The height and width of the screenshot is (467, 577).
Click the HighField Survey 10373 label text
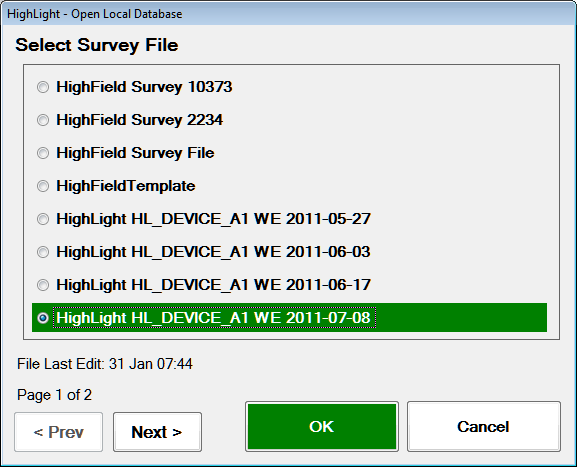[144, 87]
